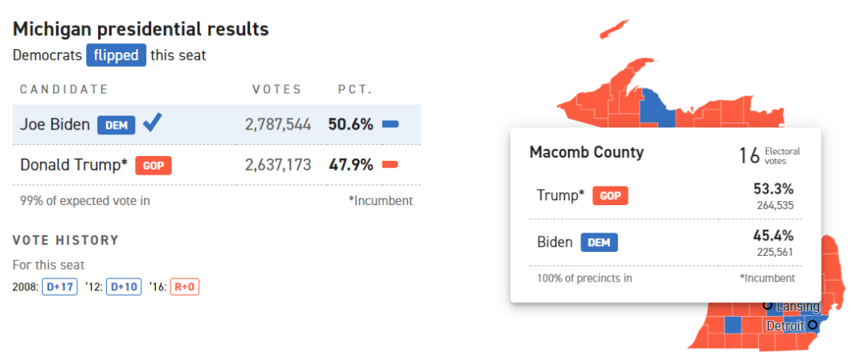The width and height of the screenshot is (868, 362).
Task: Click the D+17 badge for 2008
Action: [59, 286]
